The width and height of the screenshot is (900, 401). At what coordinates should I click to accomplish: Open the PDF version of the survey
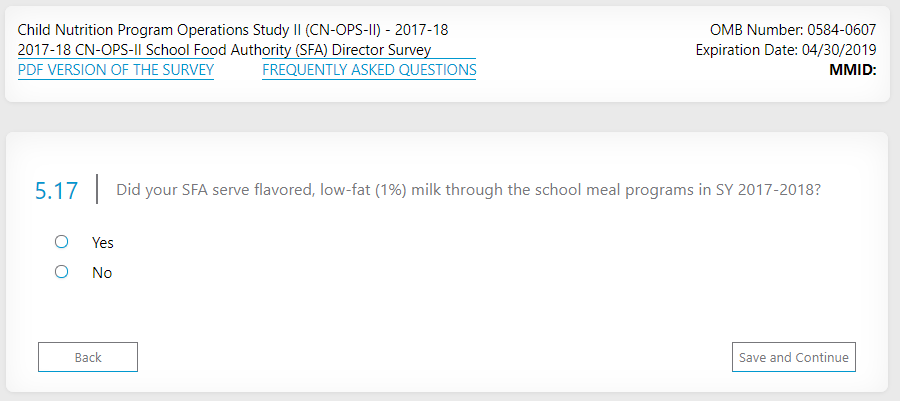click(116, 70)
